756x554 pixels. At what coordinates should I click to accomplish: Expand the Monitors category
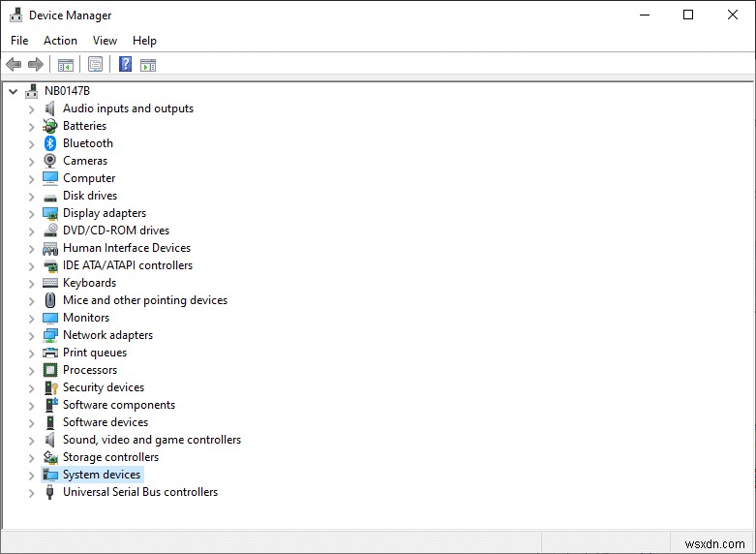pos(31,319)
